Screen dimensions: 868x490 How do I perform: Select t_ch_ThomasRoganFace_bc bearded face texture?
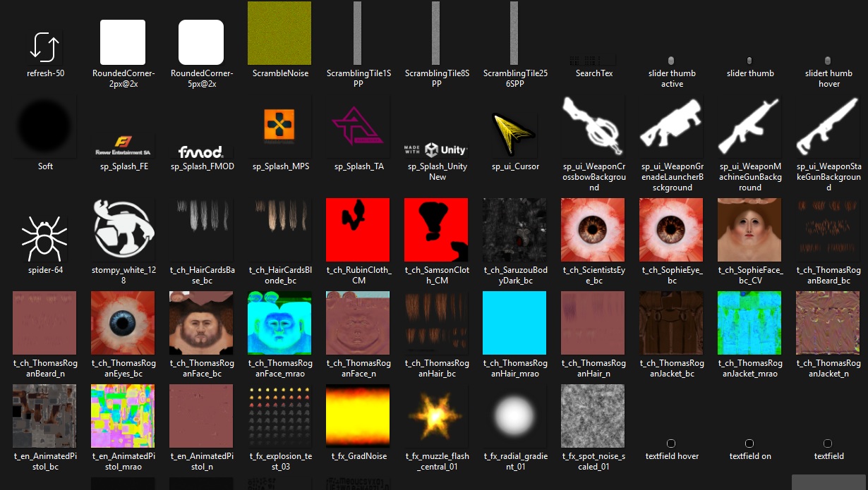(201, 323)
